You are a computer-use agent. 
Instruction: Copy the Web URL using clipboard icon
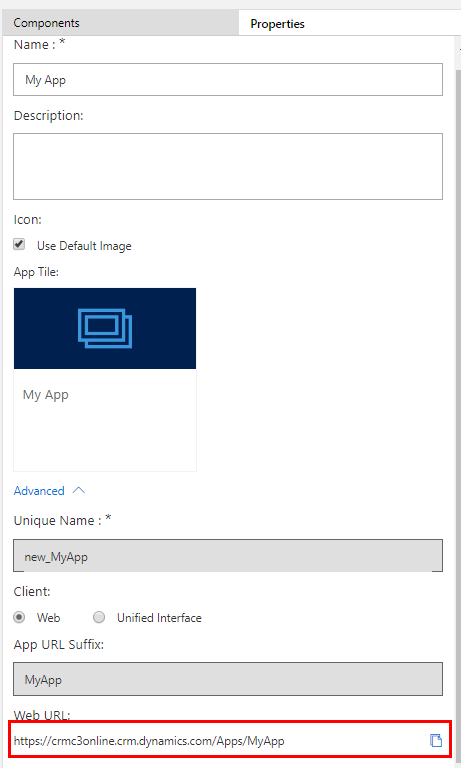tap(436, 741)
